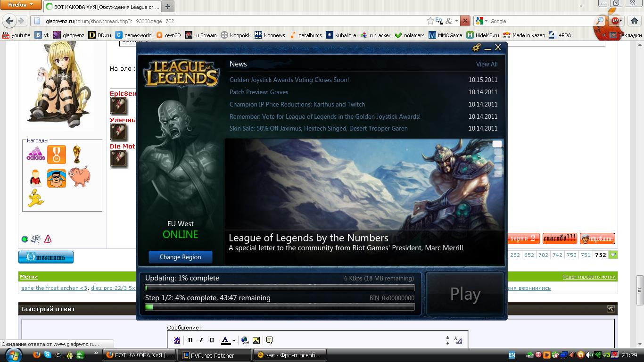Screen dimensions: 644x362
Task: Click the disabled Play button
Action: tap(465, 294)
